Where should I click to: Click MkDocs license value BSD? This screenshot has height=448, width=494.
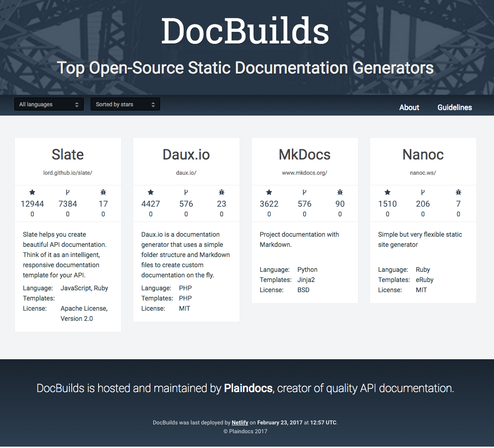coord(303,290)
